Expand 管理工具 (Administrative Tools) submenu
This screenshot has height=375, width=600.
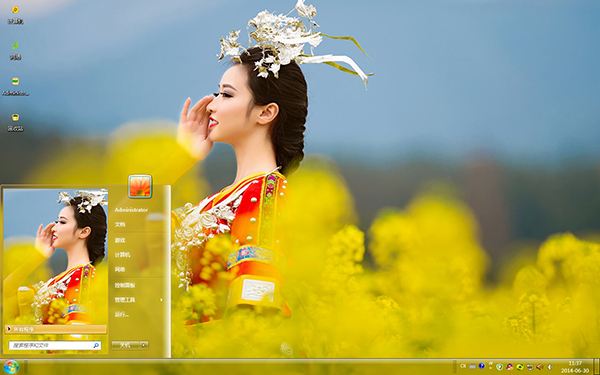click(139, 300)
